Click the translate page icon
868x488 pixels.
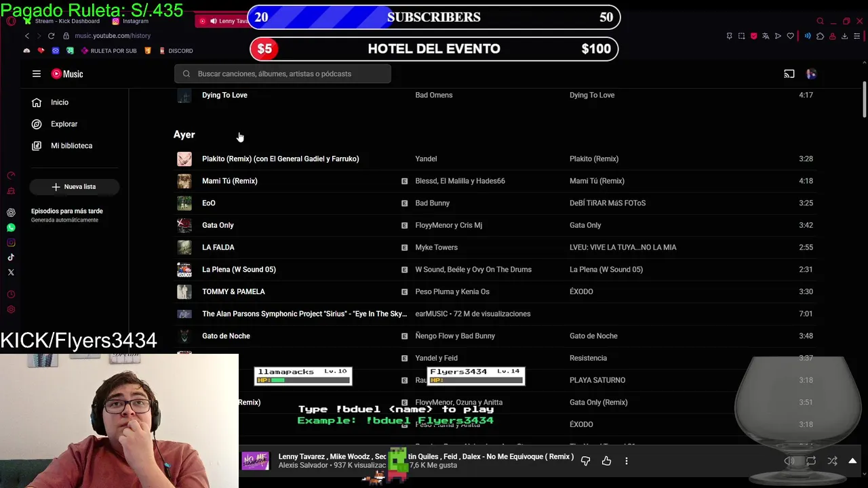[x=766, y=36]
